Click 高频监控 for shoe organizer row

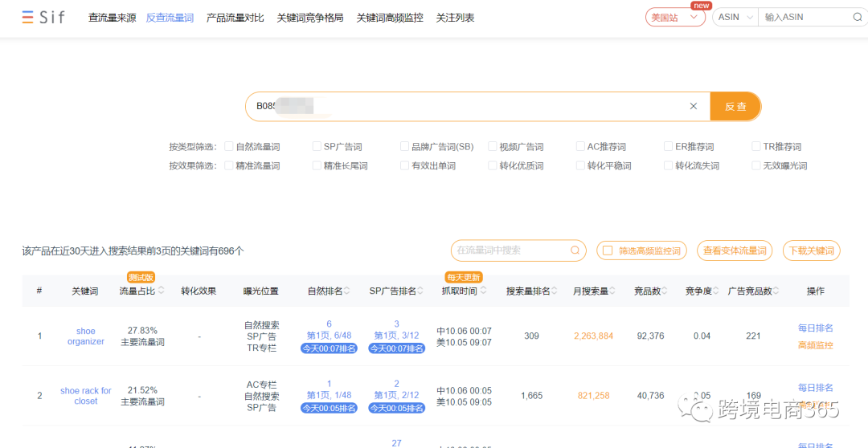tap(816, 345)
